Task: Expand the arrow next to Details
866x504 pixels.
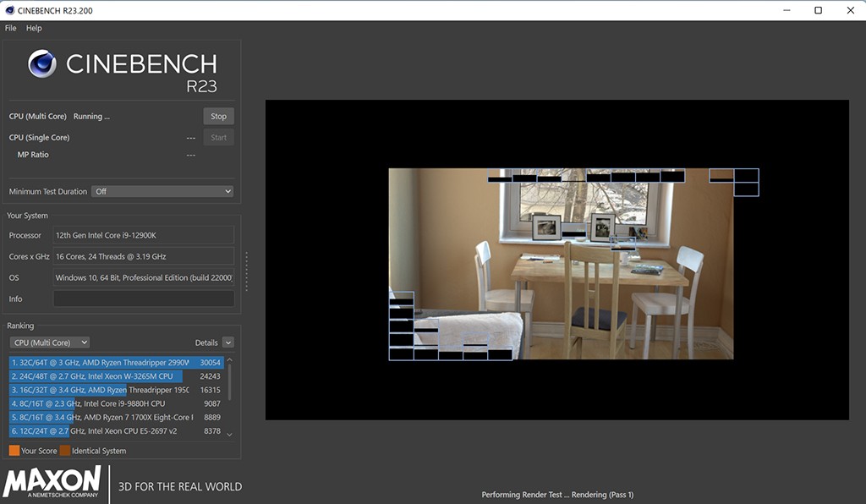Action: click(228, 342)
